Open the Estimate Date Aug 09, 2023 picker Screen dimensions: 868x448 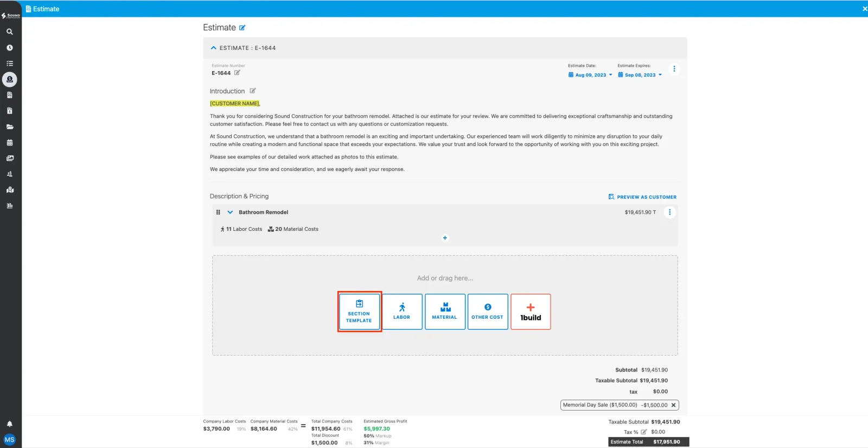click(x=590, y=75)
